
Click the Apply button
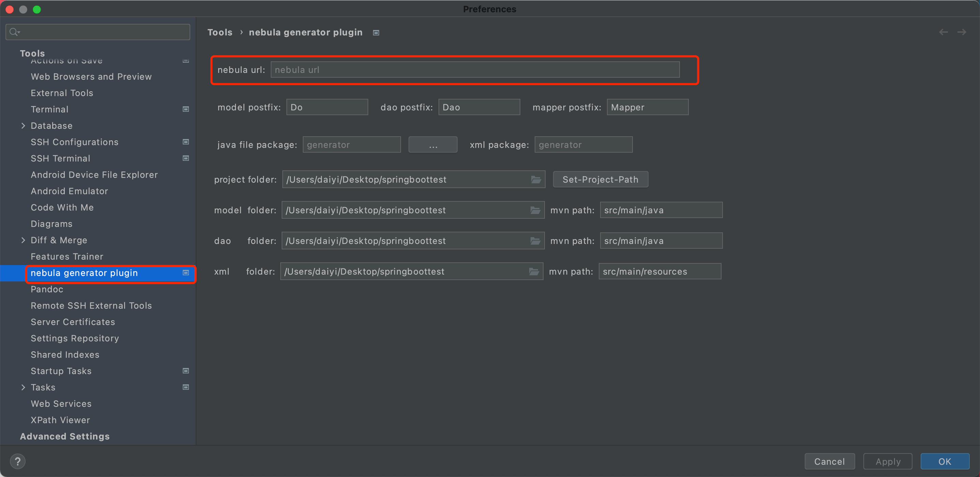[x=888, y=461]
